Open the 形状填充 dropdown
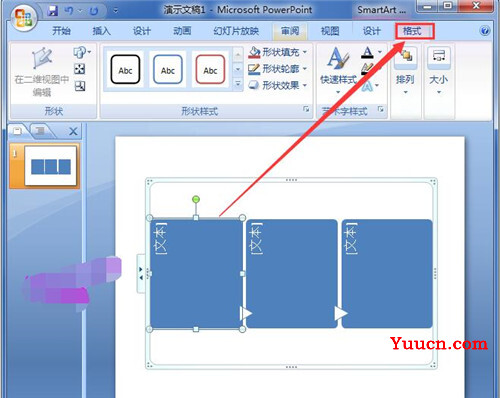The width and height of the screenshot is (500, 398). click(278, 52)
